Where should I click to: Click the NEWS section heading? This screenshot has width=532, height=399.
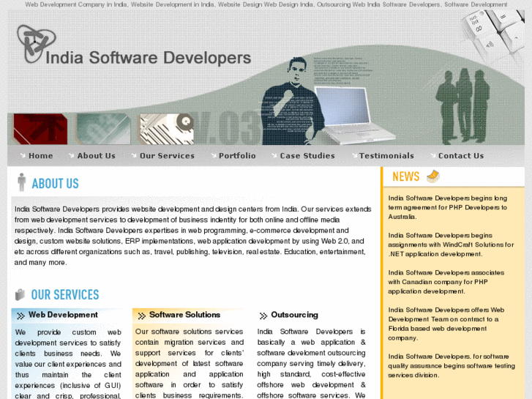pyautogui.click(x=406, y=176)
